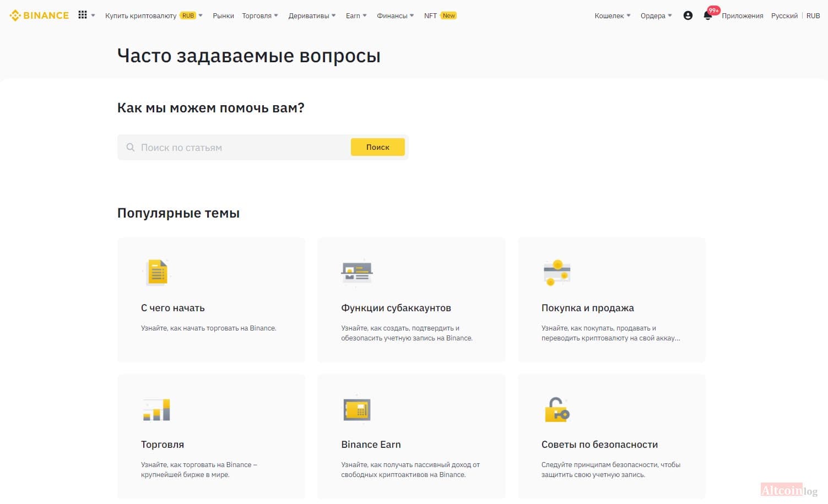Click the trading bar chart icon
This screenshot has width=828, height=504.
[156, 409]
